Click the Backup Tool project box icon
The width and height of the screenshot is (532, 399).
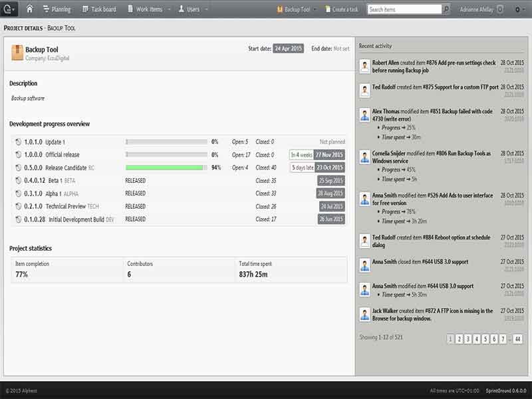click(x=17, y=53)
